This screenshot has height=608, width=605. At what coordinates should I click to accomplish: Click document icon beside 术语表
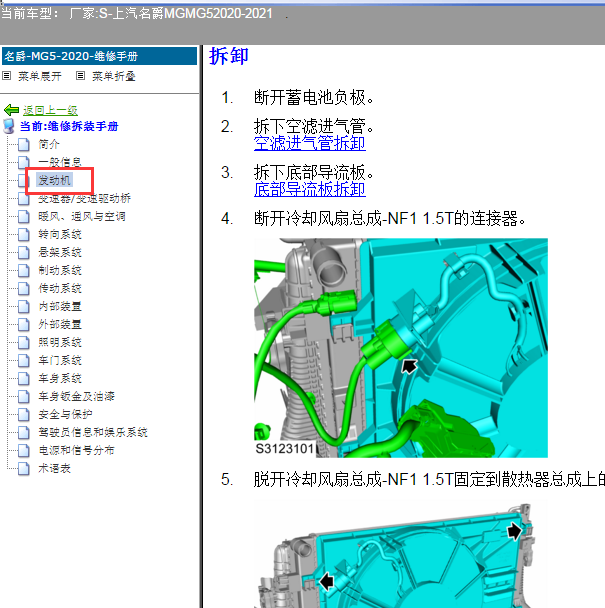point(24,468)
